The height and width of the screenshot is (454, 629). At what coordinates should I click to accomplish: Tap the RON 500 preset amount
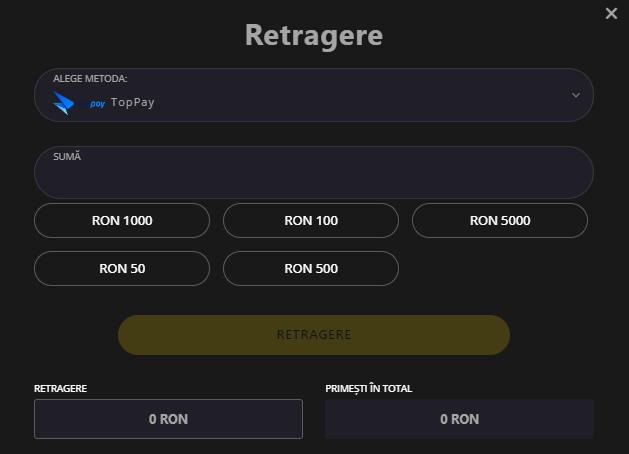coord(311,269)
